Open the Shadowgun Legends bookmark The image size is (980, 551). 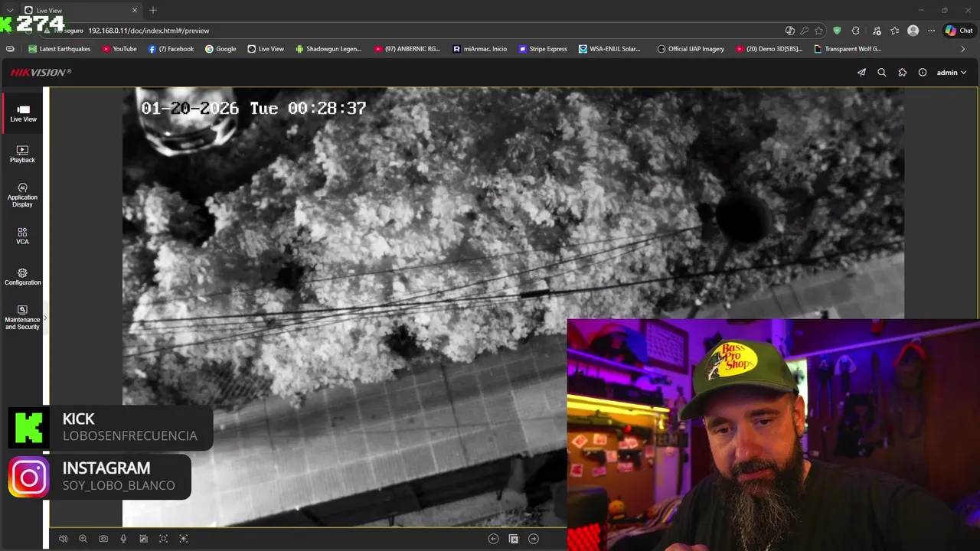tap(328, 49)
